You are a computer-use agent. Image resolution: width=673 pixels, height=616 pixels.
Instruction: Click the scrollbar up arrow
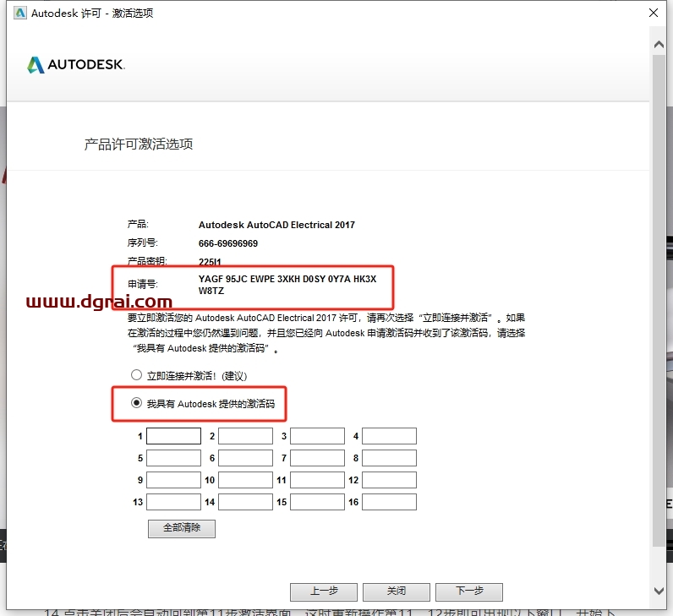(659, 45)
